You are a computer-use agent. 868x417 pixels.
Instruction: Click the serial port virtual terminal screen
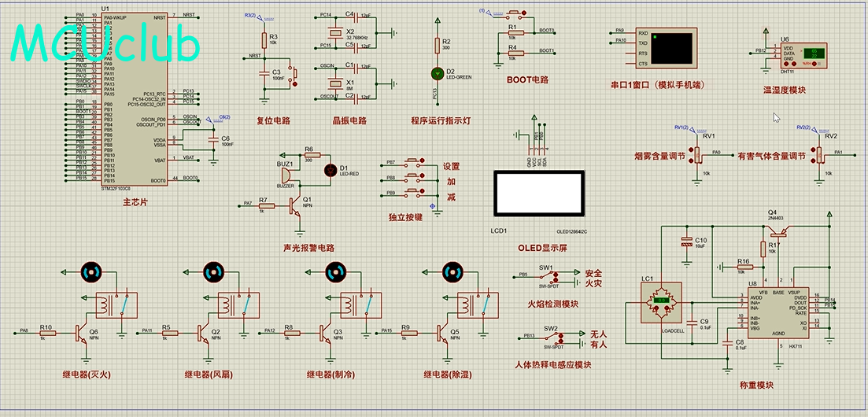tap(671, 48)
